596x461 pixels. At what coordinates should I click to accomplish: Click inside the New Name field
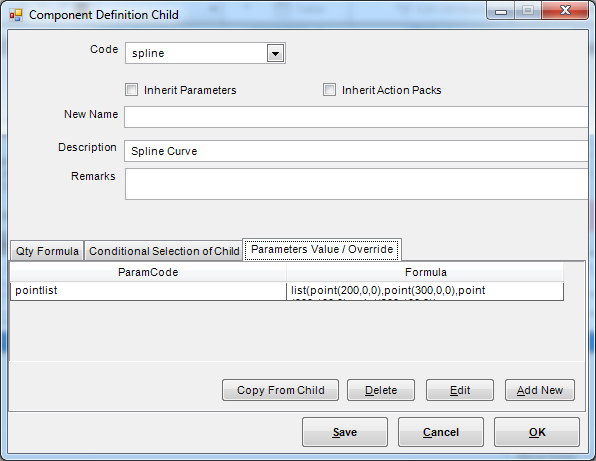[356, 117]
